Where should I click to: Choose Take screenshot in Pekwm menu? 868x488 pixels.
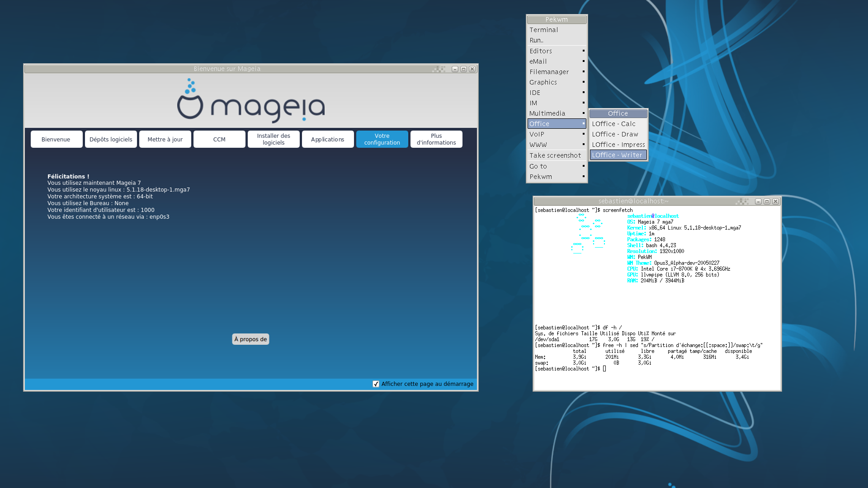pyautogui.click(x=557, y=155)
